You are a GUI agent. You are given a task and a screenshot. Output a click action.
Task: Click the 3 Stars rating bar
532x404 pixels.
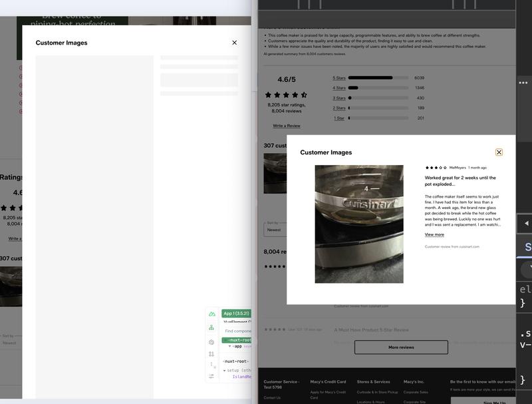(378, 98)
